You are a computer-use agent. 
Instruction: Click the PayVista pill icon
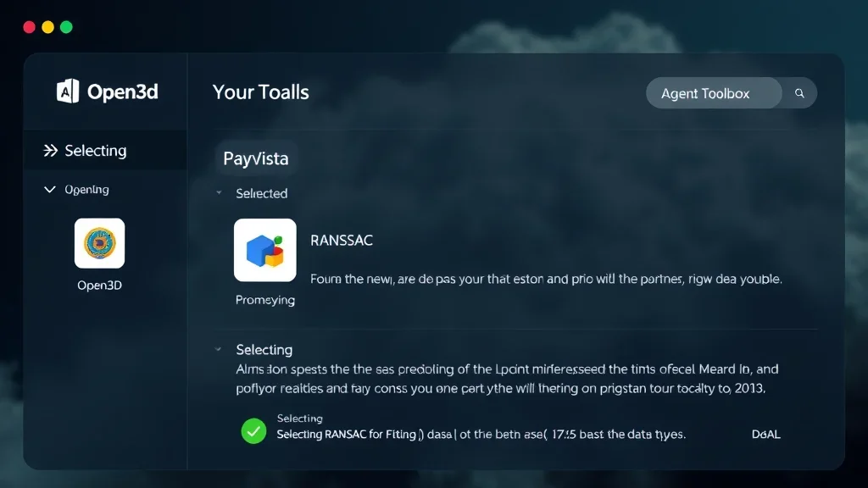pyautogui.click(x=256, y=158)
